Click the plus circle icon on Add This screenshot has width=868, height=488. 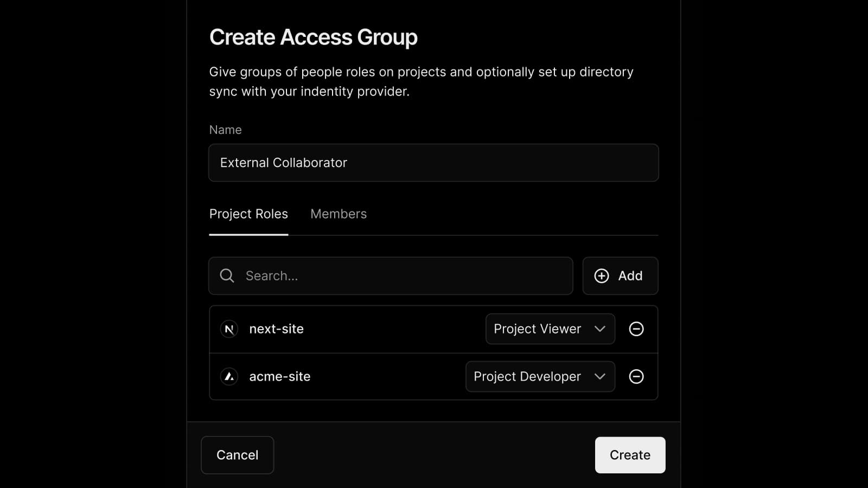coord(602,276)
